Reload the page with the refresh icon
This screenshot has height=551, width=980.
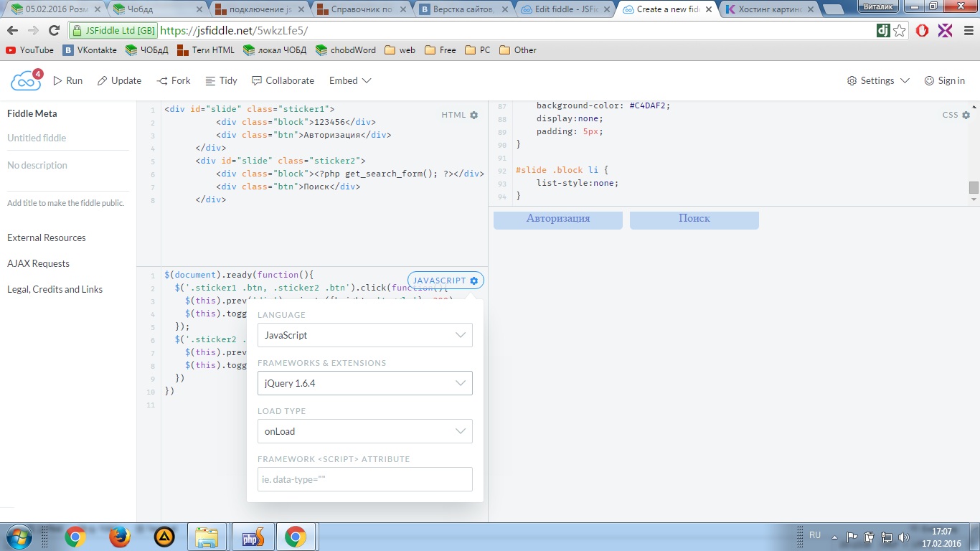point(54,31)
